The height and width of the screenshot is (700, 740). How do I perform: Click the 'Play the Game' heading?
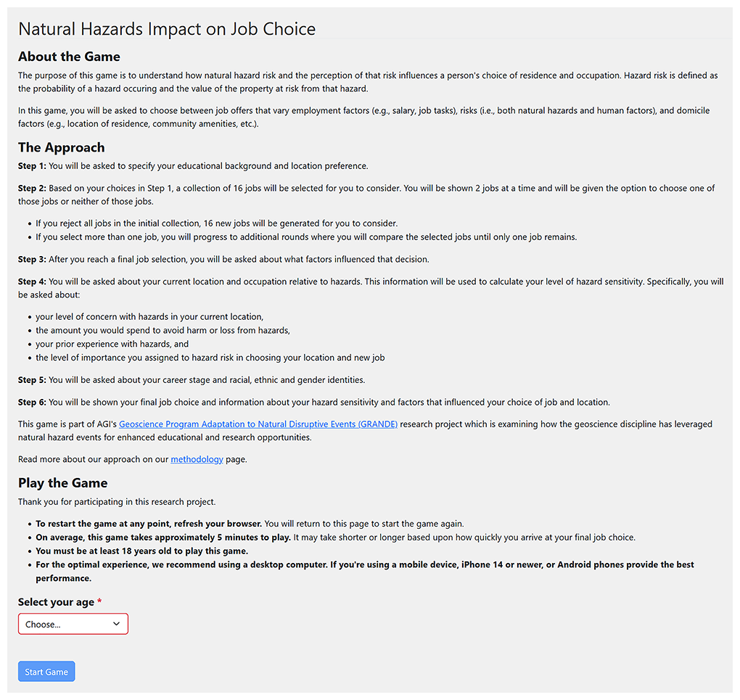(62, 483)
